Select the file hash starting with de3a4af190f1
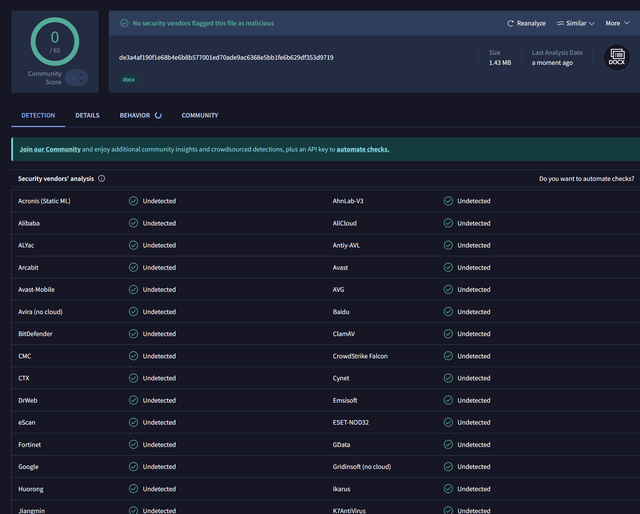 (x=226, y=58)
